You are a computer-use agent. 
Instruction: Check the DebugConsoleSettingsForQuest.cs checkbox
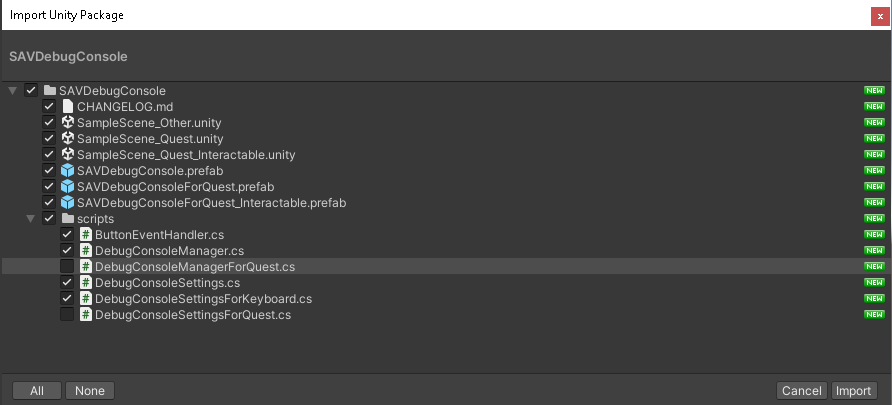coord(67,314)
